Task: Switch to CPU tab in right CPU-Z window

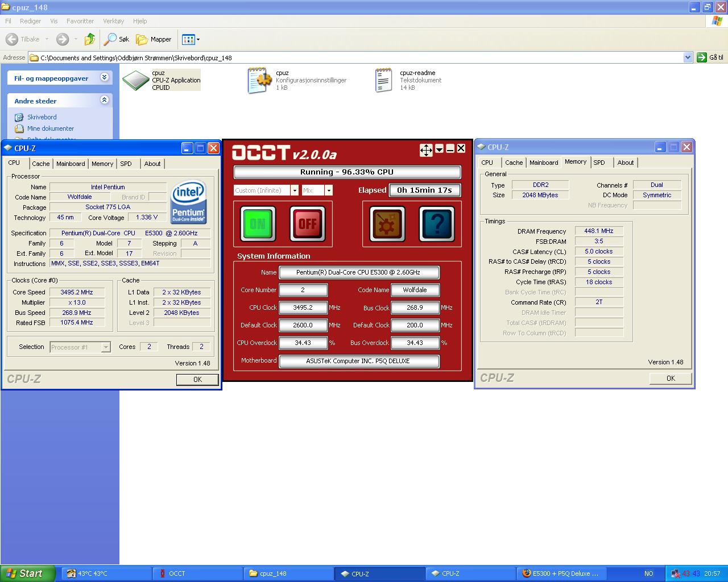Action: [487, 163]
